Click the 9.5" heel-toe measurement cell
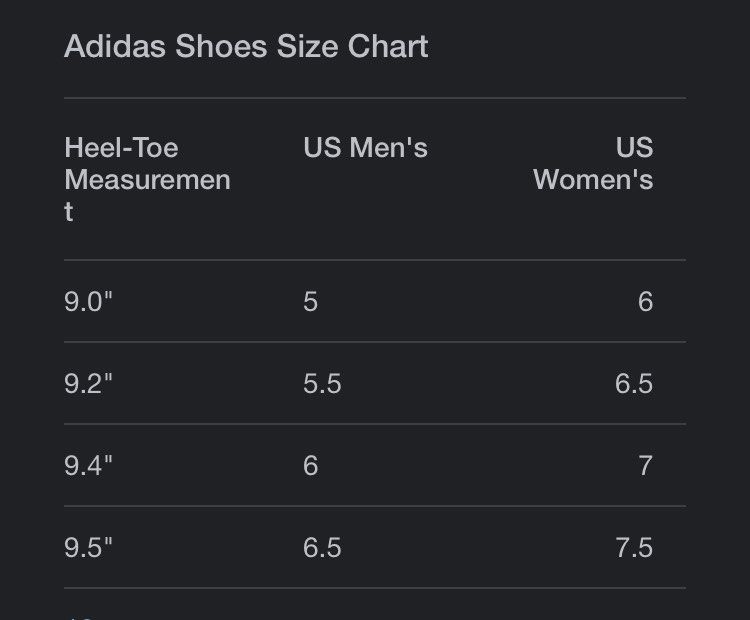 coord(88,547)
